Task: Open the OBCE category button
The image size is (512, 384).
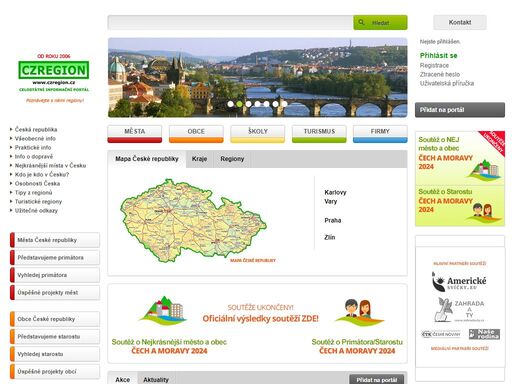Action: tap(196, 134)
